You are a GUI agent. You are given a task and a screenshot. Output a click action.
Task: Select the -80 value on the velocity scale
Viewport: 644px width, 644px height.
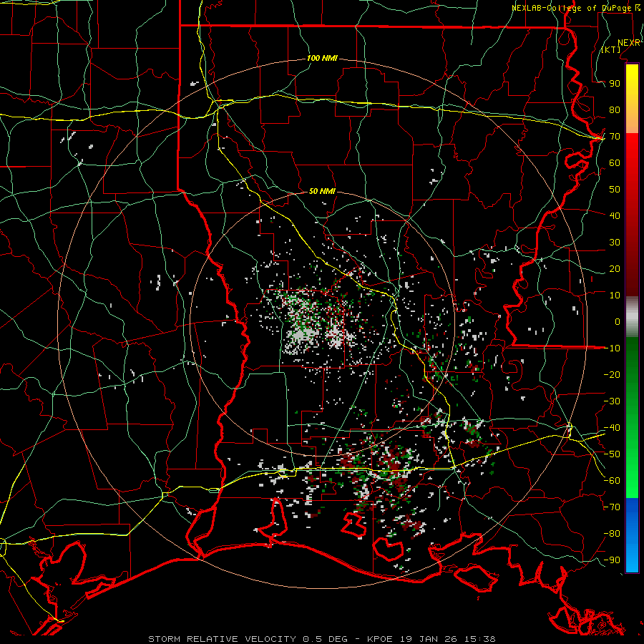[612, 534]
